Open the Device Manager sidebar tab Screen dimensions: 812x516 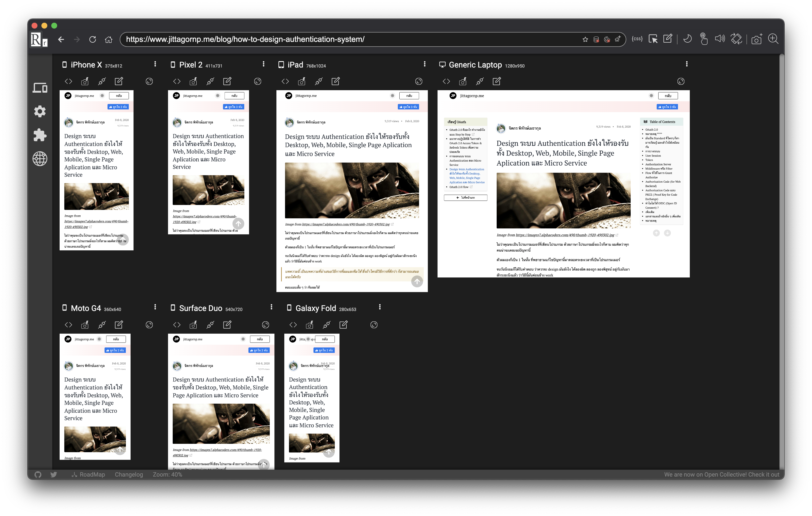[x=40, y=88]
